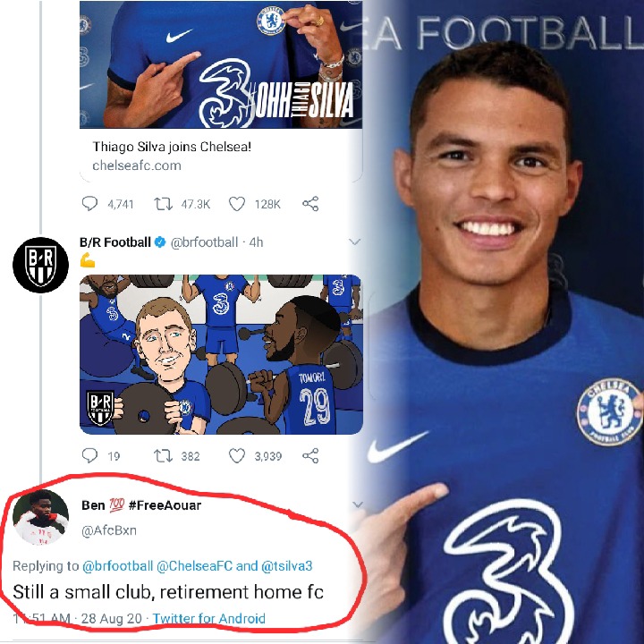Open the B/R Football account name
Screen dimensions: 644x644
[114, 242]
